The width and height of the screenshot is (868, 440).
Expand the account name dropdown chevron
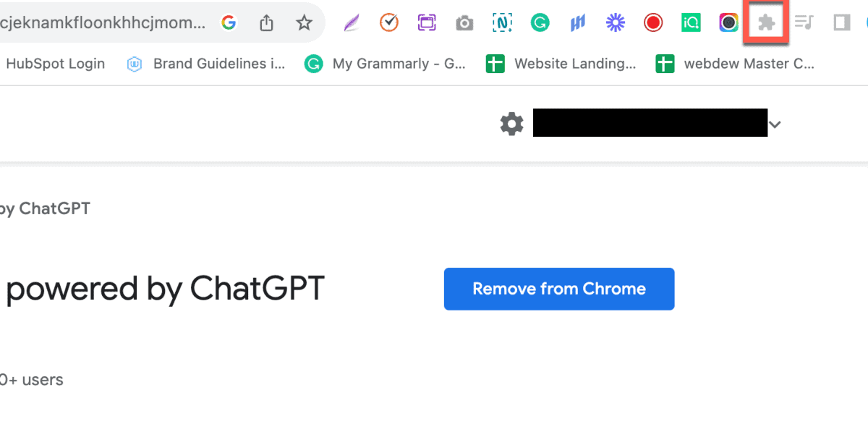pyautogui.click(x=775, y=123)
